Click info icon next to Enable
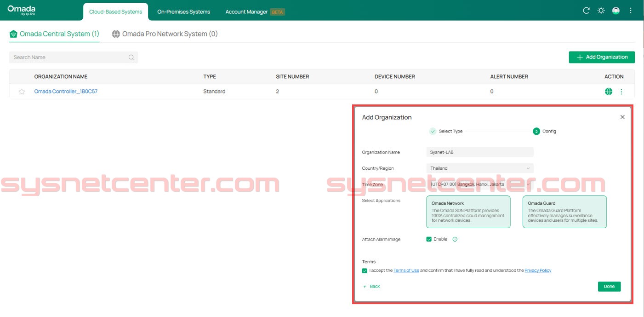Image resolution: width=644 pixels, height=317 pixels. pyautogui.click(x=455, y=239)
